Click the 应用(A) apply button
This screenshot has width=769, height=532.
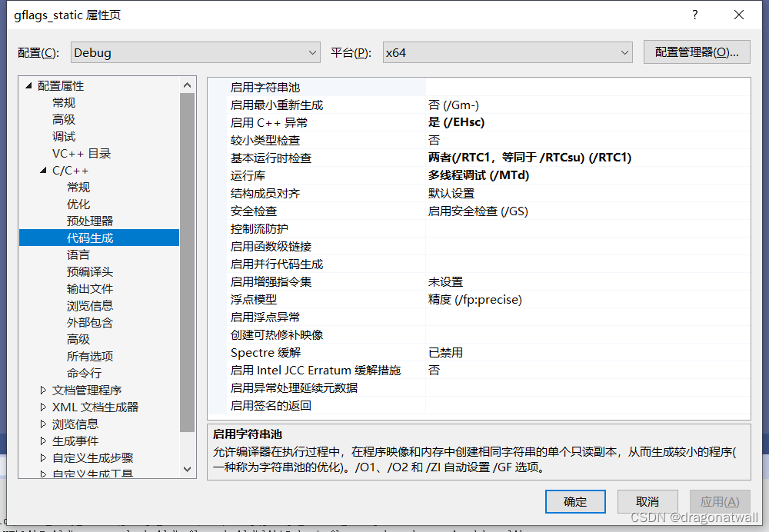[720, 501]
